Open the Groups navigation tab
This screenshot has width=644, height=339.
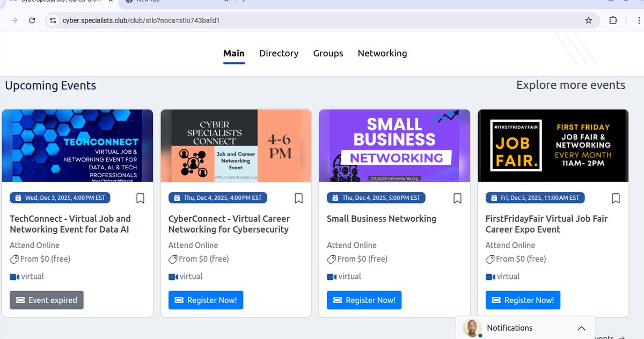click(328, 53)
